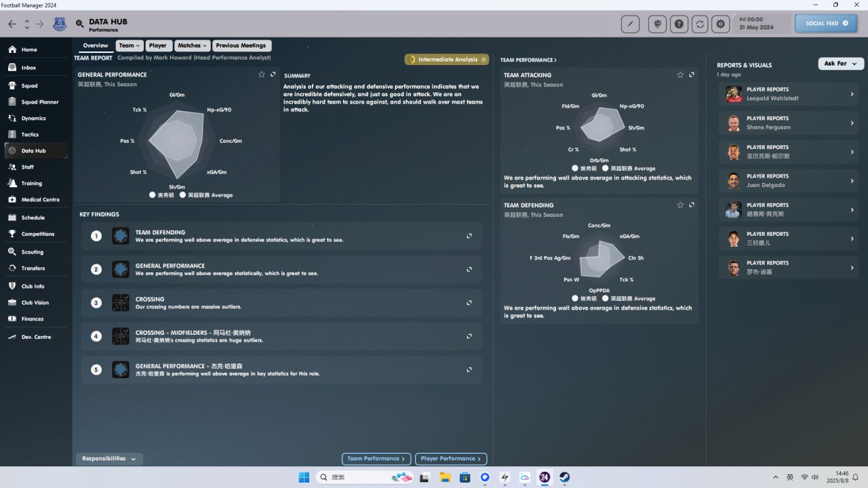Screen dimensions: 868x488
Task: Open Transfers in the sidebar
Action: (x=36, y=268)
